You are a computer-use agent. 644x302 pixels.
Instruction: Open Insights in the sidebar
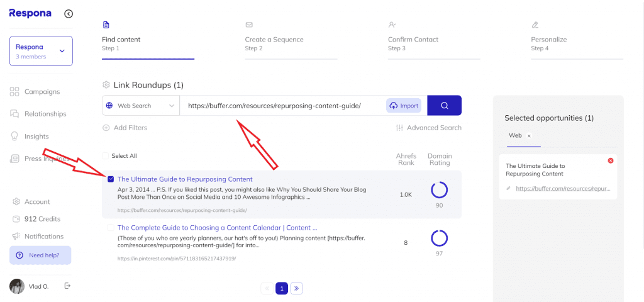click(x=36, y=137)
